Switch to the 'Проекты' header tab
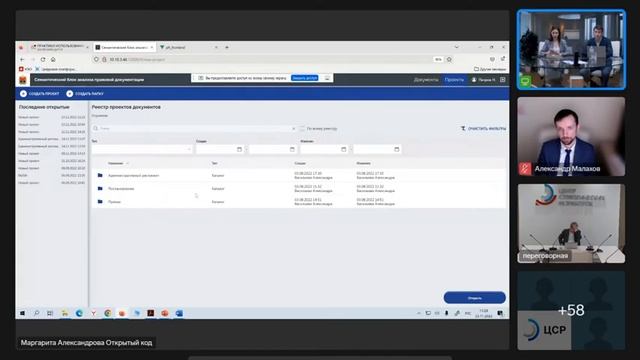Image resolution: width=640 pixels, height=360 pixels. pos(454,80)
